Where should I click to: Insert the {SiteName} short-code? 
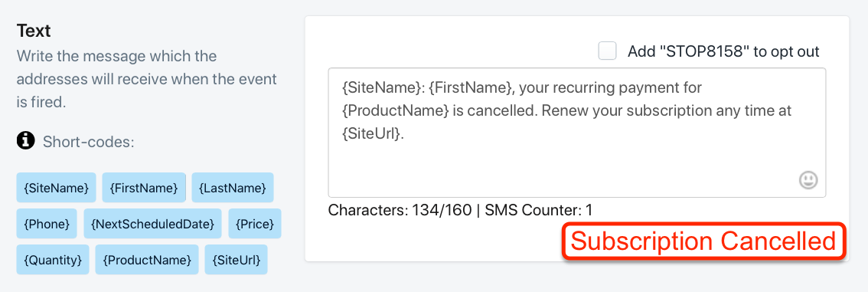56,188
